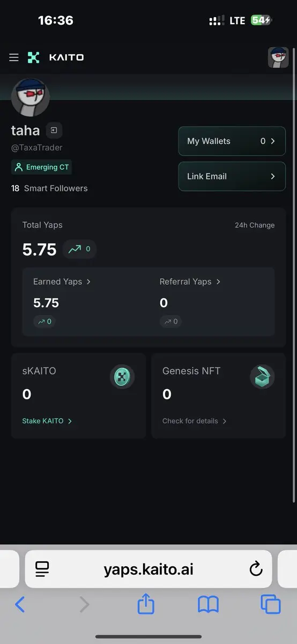Open the page format reader icon

tap(42, 569)
